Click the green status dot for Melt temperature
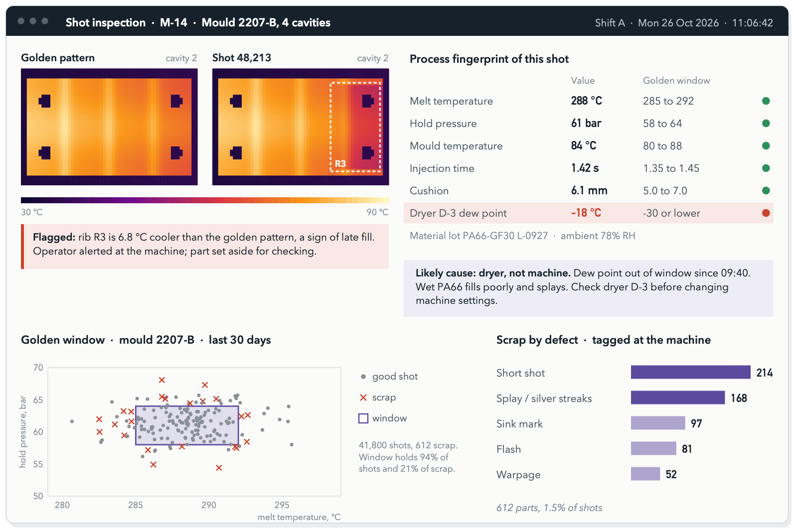 coord(766,101)
